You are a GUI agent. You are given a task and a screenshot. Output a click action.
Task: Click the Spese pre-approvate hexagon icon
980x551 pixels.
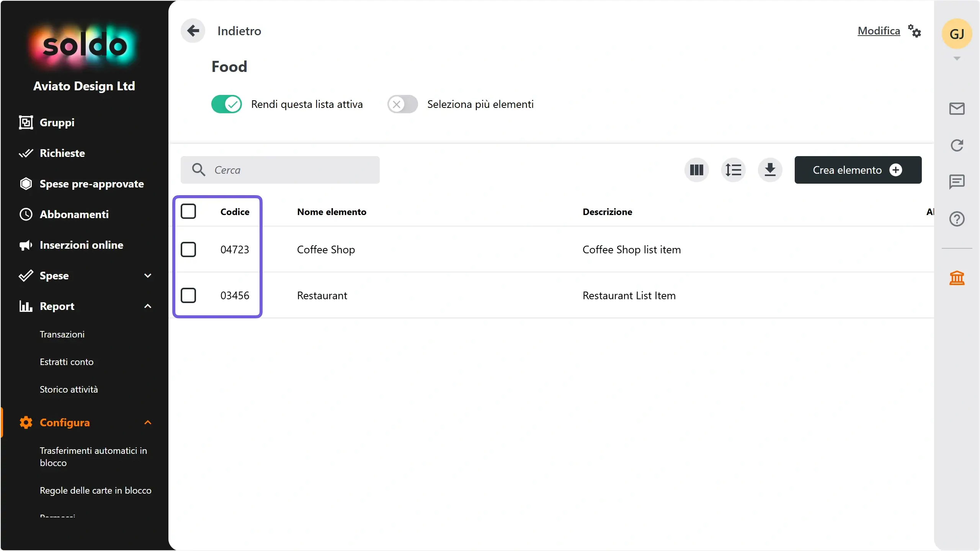(x=26, y=184)
